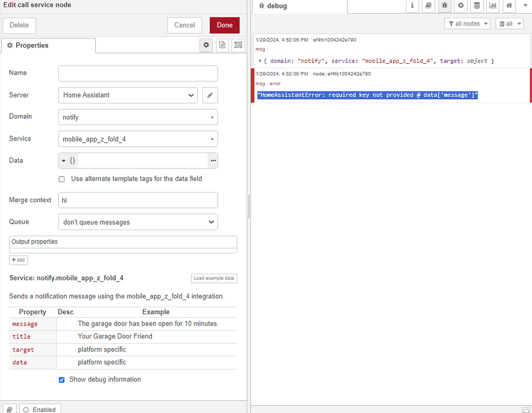Click the Done button
532x413 pixels.
coord(225,25)
